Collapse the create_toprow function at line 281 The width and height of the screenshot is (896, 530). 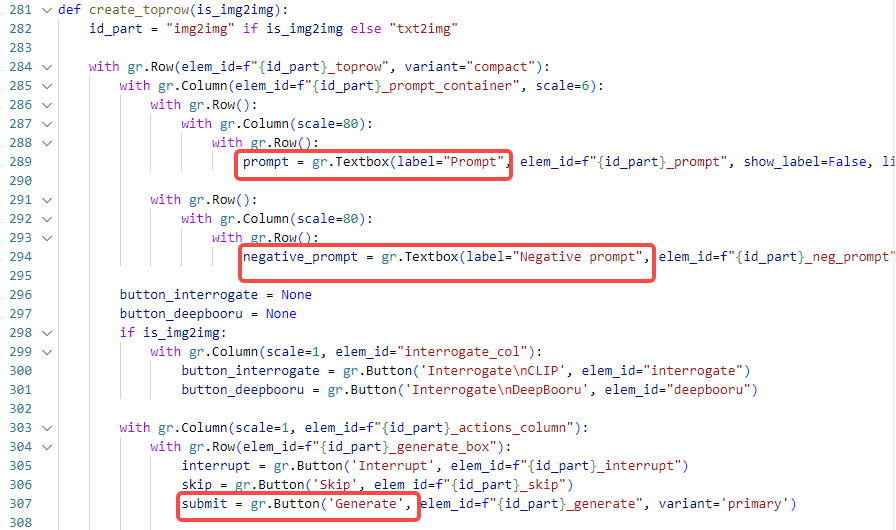coord(47,10)
